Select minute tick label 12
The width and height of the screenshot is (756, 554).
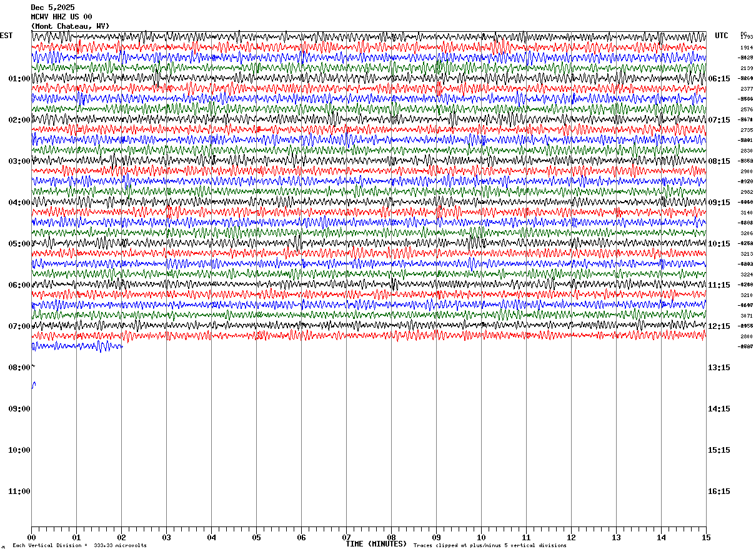pos(572,538)
